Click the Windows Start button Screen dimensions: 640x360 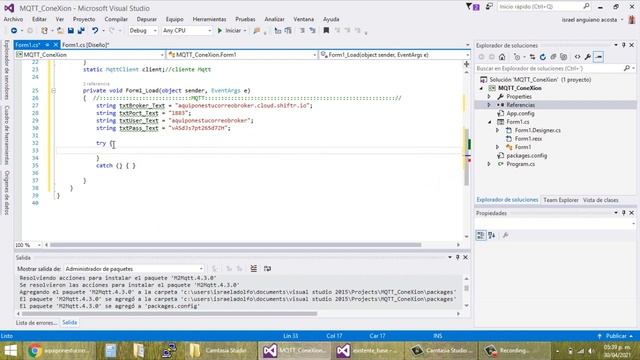click(x=10, y=351)
